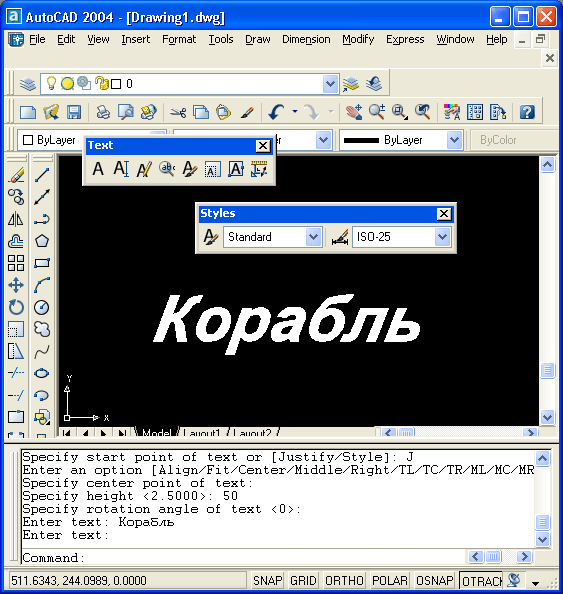This screenshot has width=563, height=594.
Task: Select the Rotate tool
Action: (16, 307)
